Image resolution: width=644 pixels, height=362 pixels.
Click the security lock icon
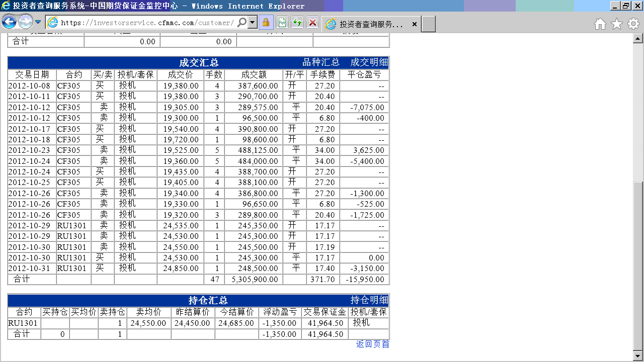click(266, 23)
